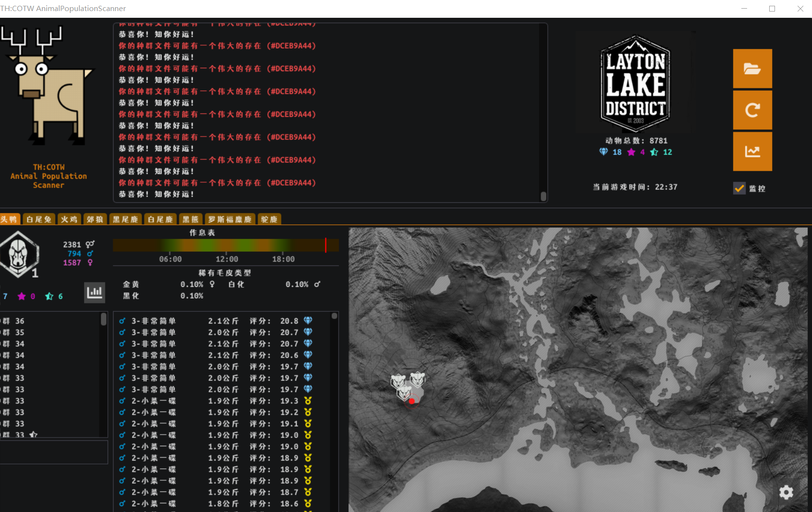
Task: Click diamond icon on 20.8 score row
Action: 308,321
